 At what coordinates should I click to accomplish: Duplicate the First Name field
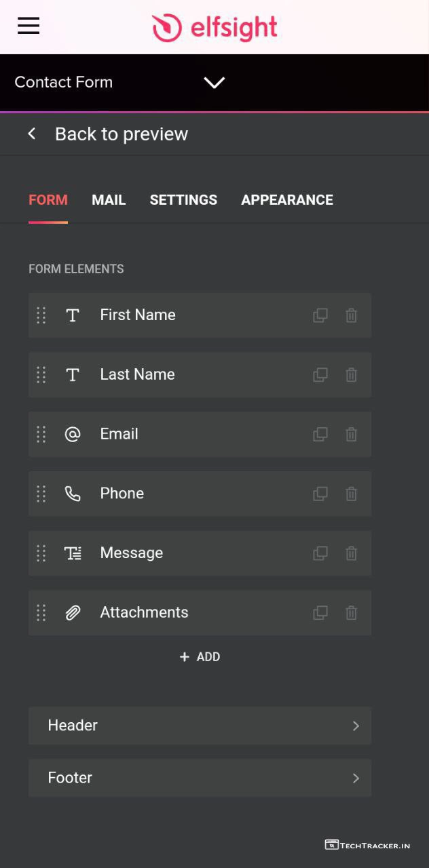(320, 315)
